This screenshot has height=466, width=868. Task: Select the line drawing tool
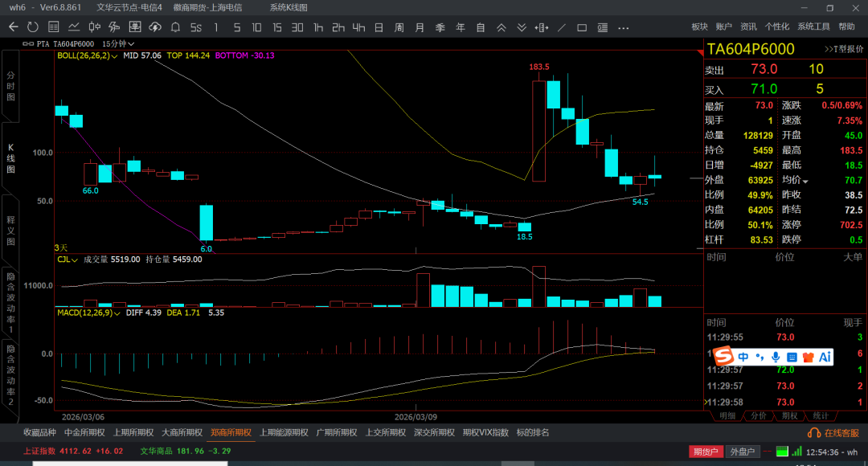click(560, 27)
